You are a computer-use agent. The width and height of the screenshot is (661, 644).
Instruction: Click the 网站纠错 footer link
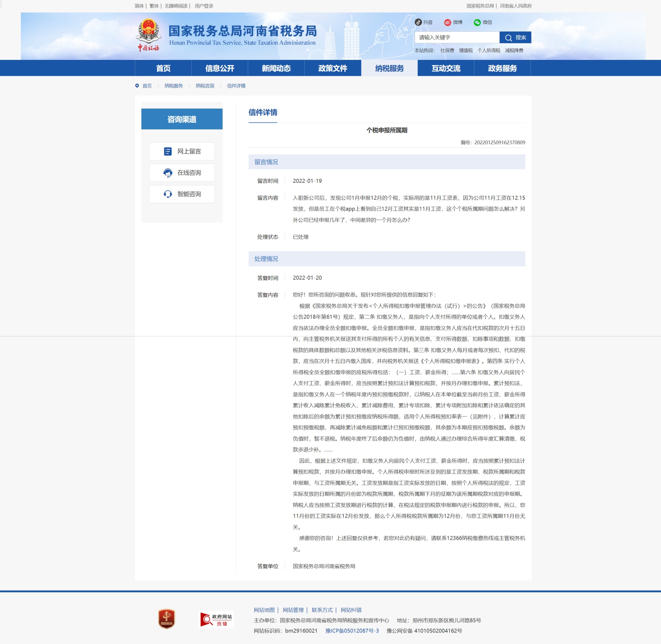[x=351, y=610]
